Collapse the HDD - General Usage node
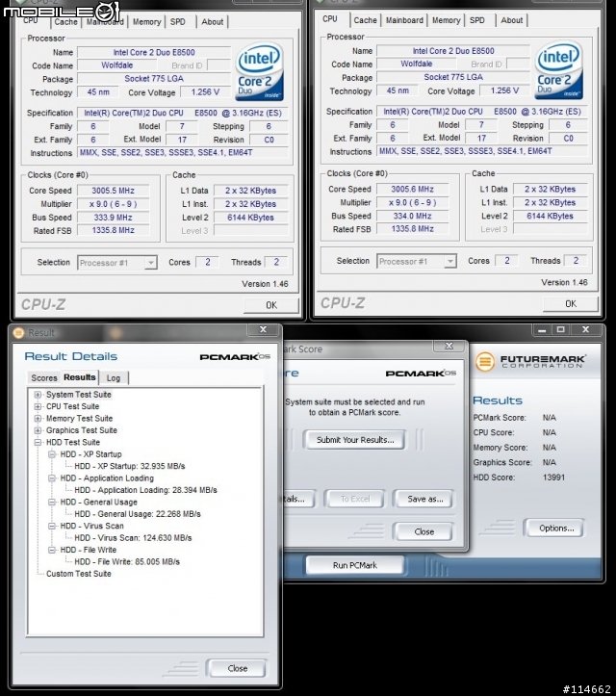 click(52, 503)
